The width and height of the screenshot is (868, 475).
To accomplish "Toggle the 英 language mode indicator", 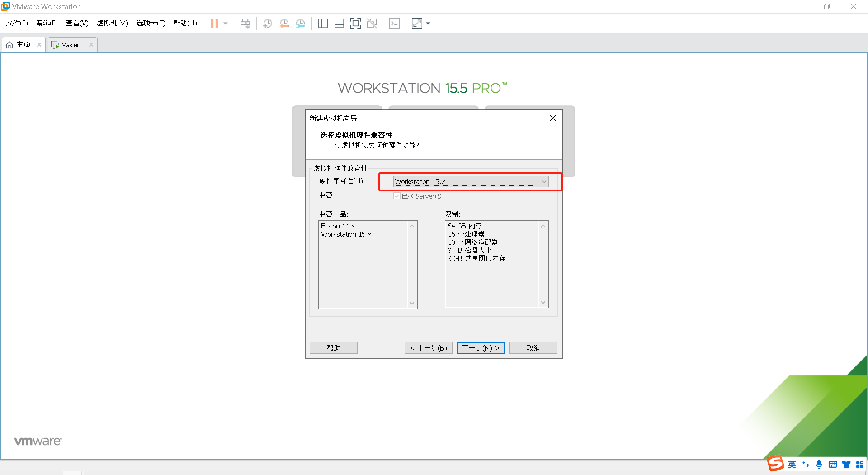I will click(792, 465).
